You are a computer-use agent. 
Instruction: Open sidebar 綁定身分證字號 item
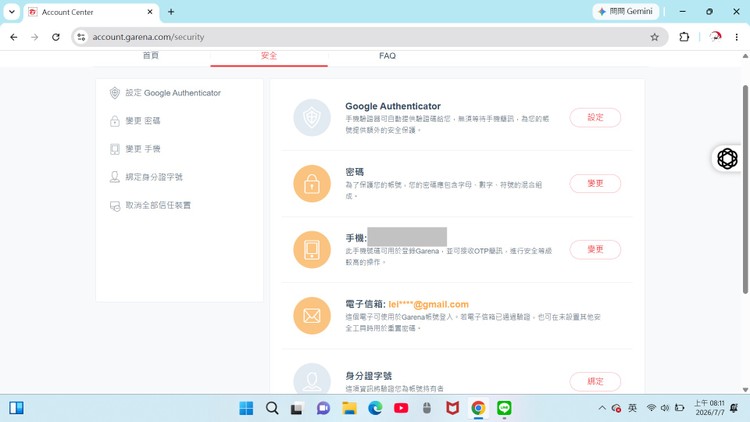(146, 177)
